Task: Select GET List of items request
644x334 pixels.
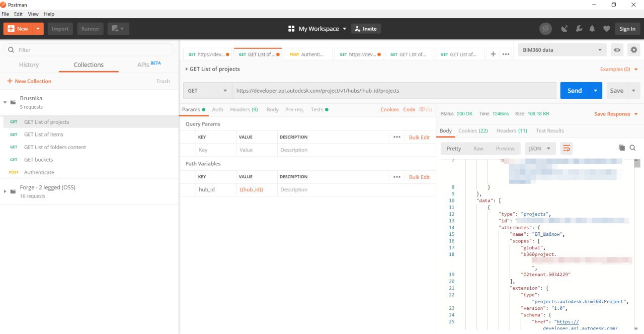Action: coord(44,135)
